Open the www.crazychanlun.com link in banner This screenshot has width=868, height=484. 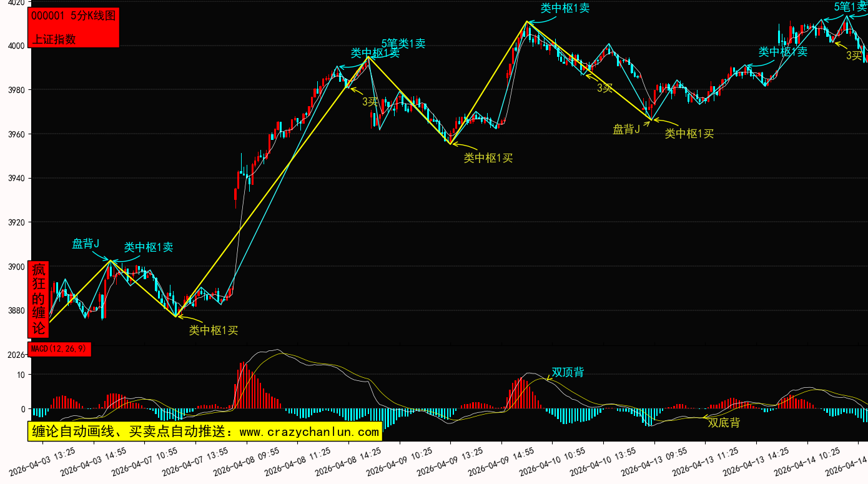[x=309, y=432]
